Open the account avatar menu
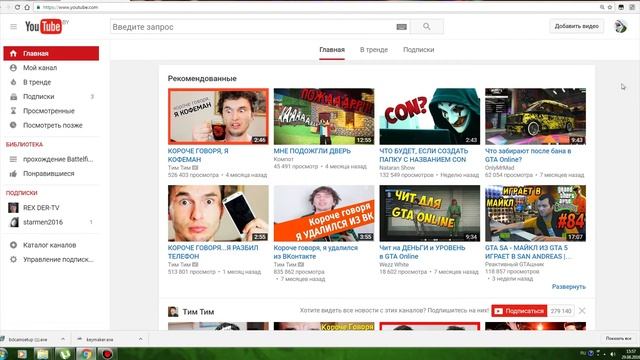Image resolution: width=640 pixels, height=360 pixels. coord(620,26)
